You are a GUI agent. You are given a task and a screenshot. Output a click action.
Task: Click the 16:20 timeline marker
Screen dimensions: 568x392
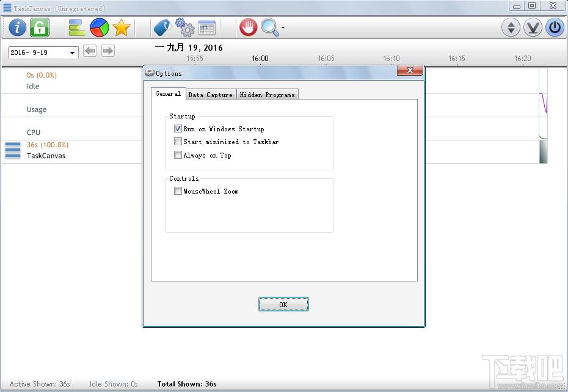(x=523, y=59)
